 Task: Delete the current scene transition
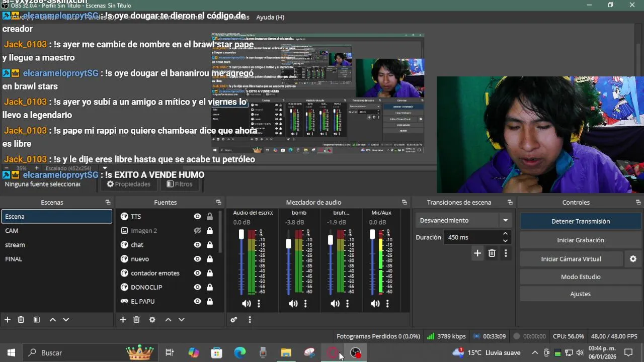click(492, 253)
